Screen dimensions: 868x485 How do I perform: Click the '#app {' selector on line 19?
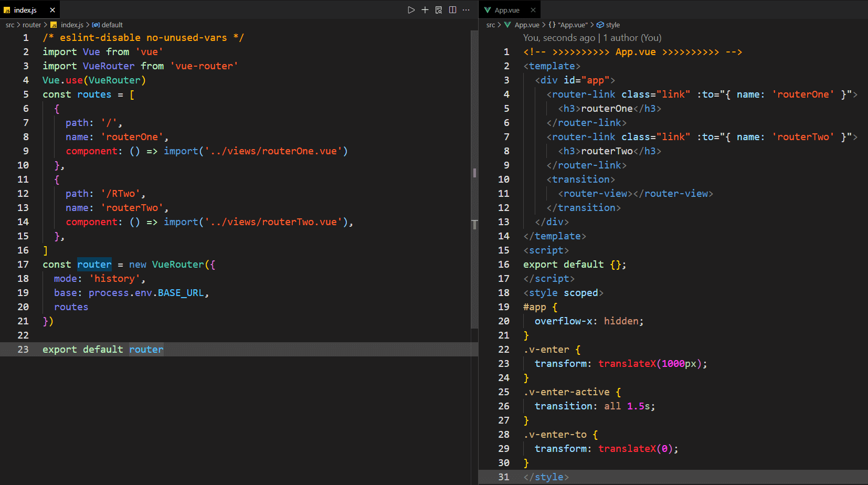(x=540, y=307)
